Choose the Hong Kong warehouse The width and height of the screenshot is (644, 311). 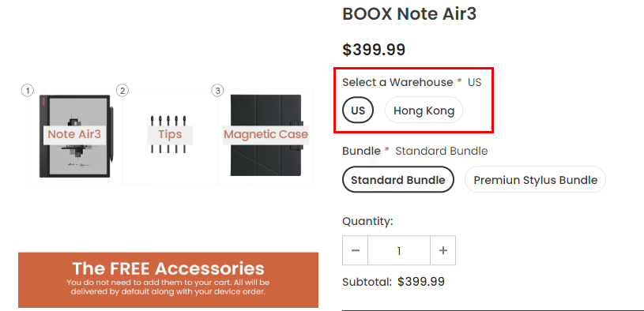[424, 111]
